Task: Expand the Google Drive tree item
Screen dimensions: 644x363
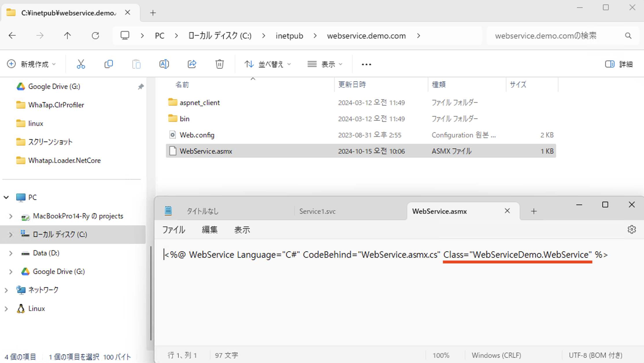Action: tap(10, 271)
